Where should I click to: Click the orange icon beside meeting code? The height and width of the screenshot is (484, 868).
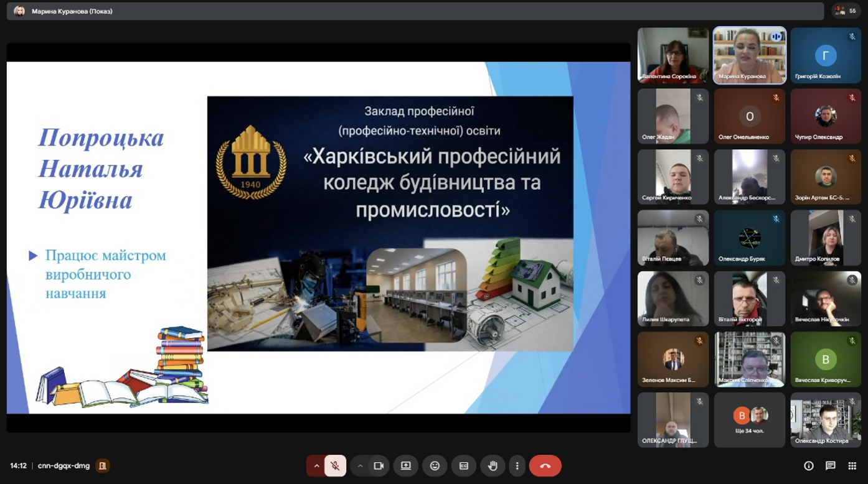coord(103,466)
